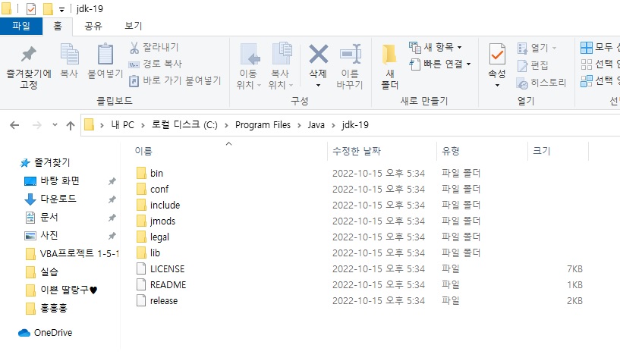This screenshot has width=620, height=364.
Task: Expand the Delete (삭제) dropdown arrow
Action: pos(318,86)
